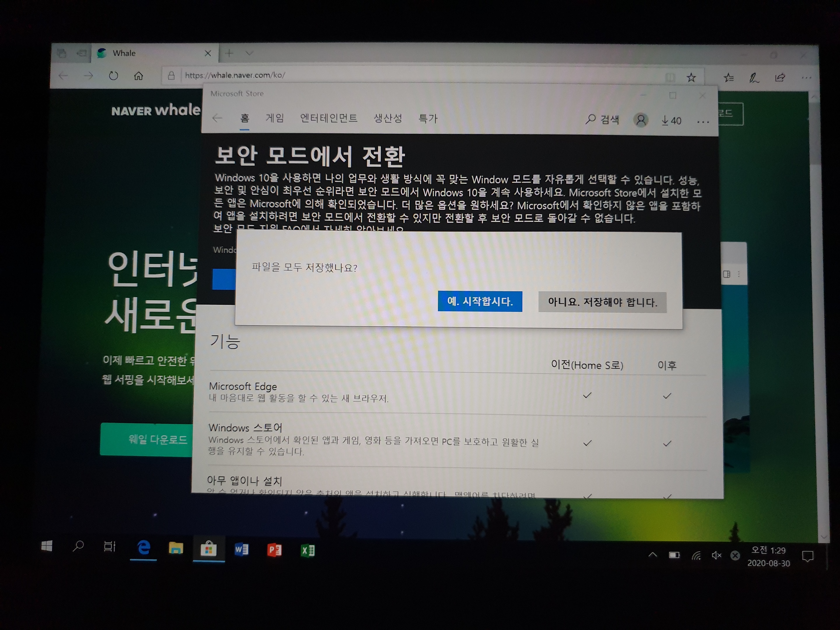The height and width of the screenshot is (630, 840).
Task: Click the '기능' section heading
Action: tap(225, 341)
